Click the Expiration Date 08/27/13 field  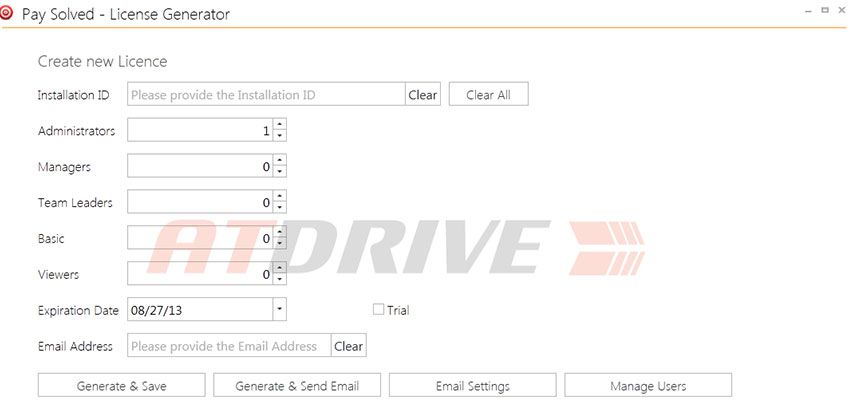[200, 309]
